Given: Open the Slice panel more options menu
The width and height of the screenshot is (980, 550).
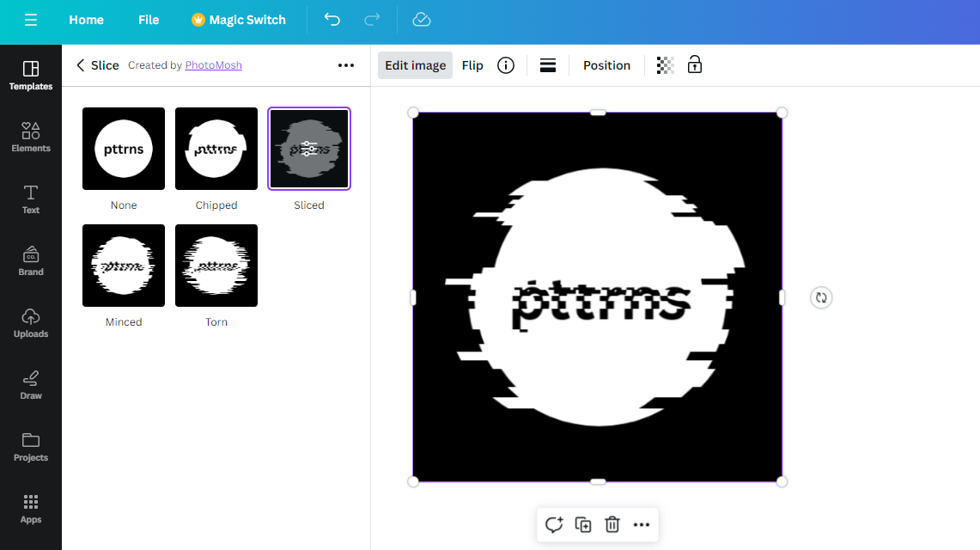Looking at the screenshot, I should point(345,65).
